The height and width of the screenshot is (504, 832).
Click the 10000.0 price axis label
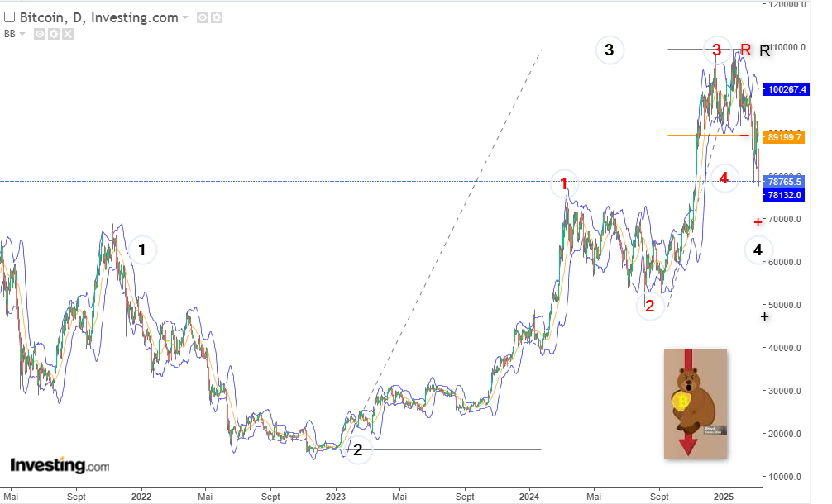tap(784, 477)
